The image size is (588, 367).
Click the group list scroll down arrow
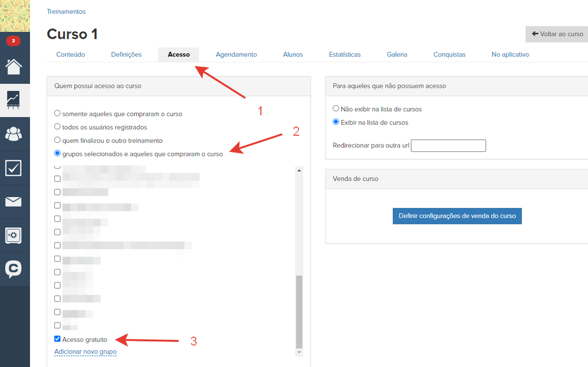299,352
